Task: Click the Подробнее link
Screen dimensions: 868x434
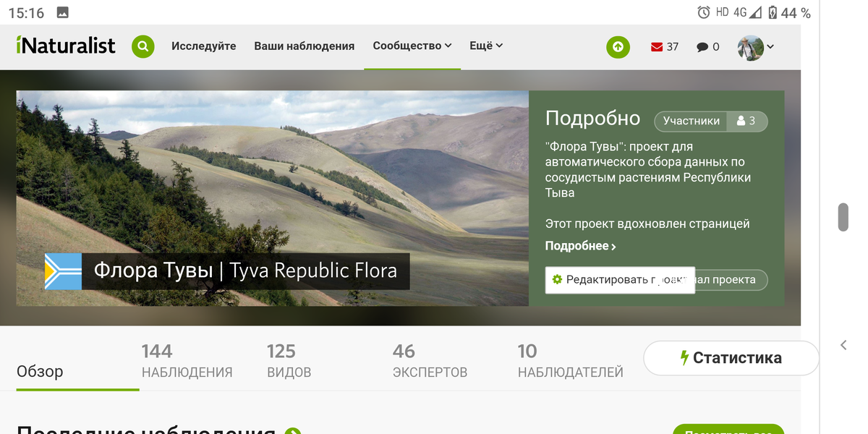Action: click(x=581, y=246)
